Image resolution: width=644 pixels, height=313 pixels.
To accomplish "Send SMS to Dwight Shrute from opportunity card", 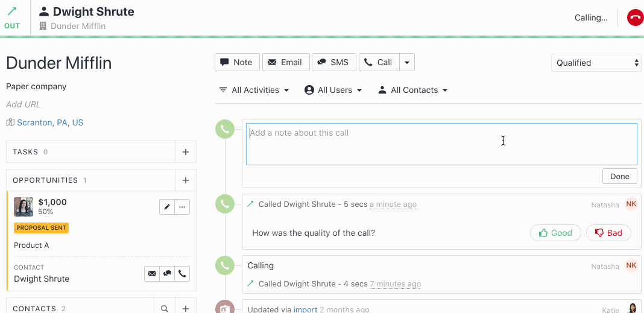I will (167, 274).
